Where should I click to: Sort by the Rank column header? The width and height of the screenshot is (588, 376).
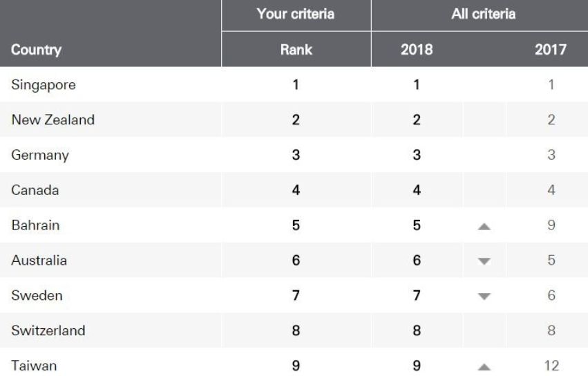(x=296, y=50)
